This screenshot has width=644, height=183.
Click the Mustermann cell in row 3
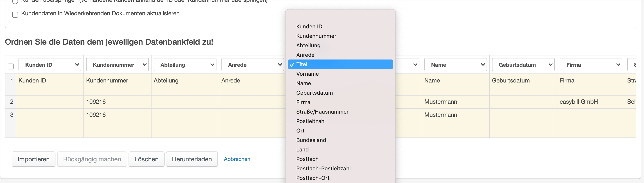point(455,123)
